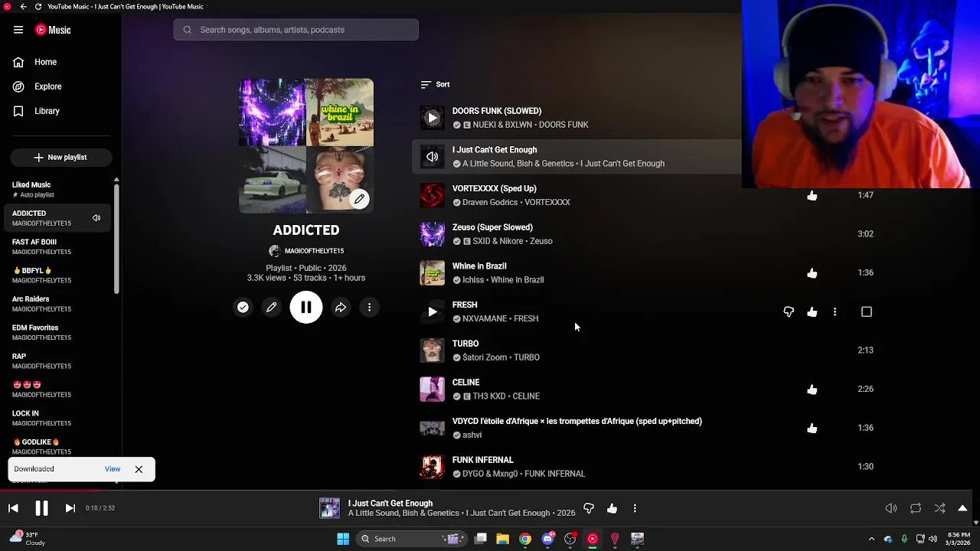Click speaker thumbnail of I Just Can't Get Enough

(432, 157)
